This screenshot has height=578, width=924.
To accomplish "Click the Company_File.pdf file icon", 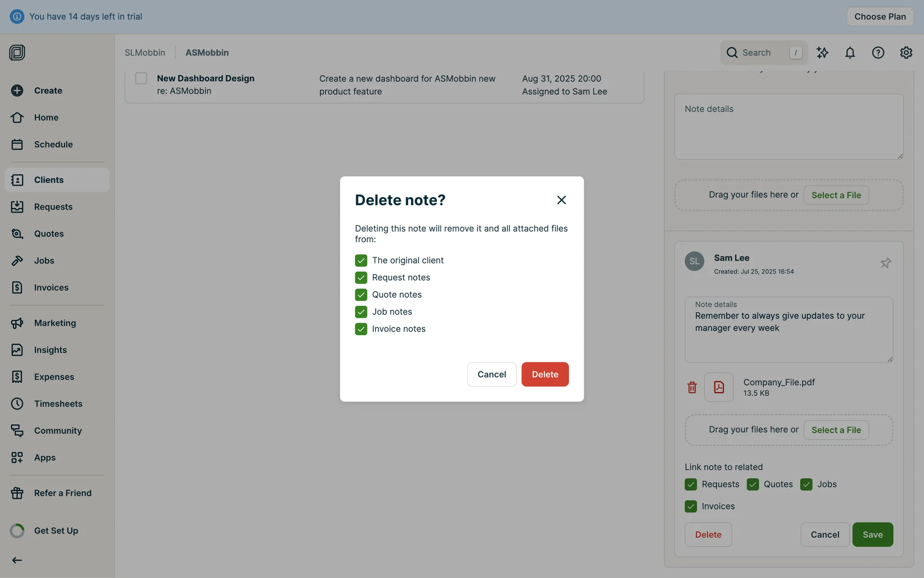I will [719, 387].
